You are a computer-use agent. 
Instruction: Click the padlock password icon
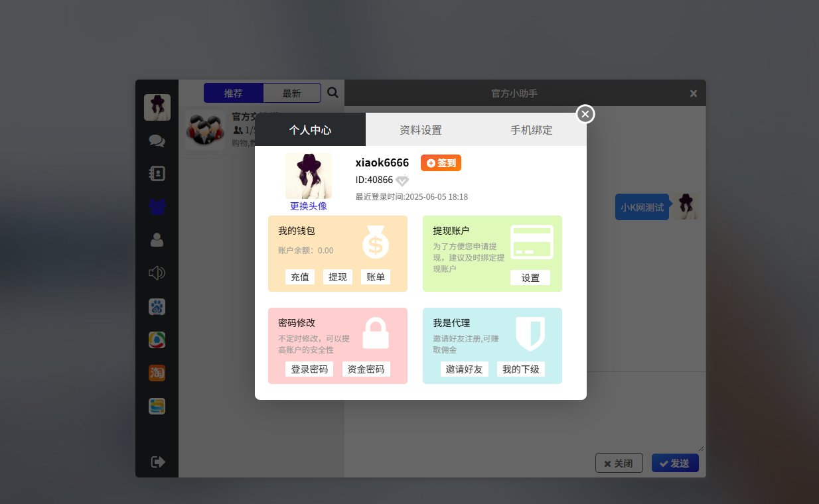[376, 333]
